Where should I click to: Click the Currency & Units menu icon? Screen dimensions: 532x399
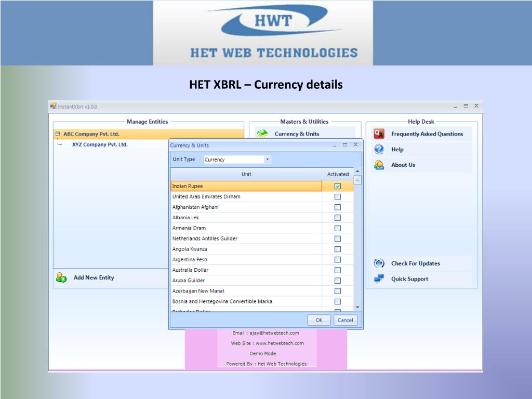click(262, 134)
